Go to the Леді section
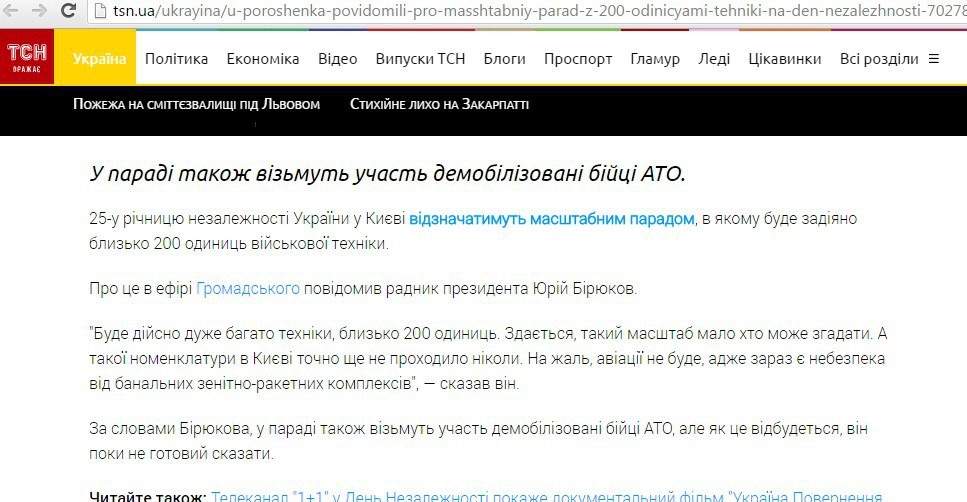The width and height of the screenshot is (967, 502). 714,59
